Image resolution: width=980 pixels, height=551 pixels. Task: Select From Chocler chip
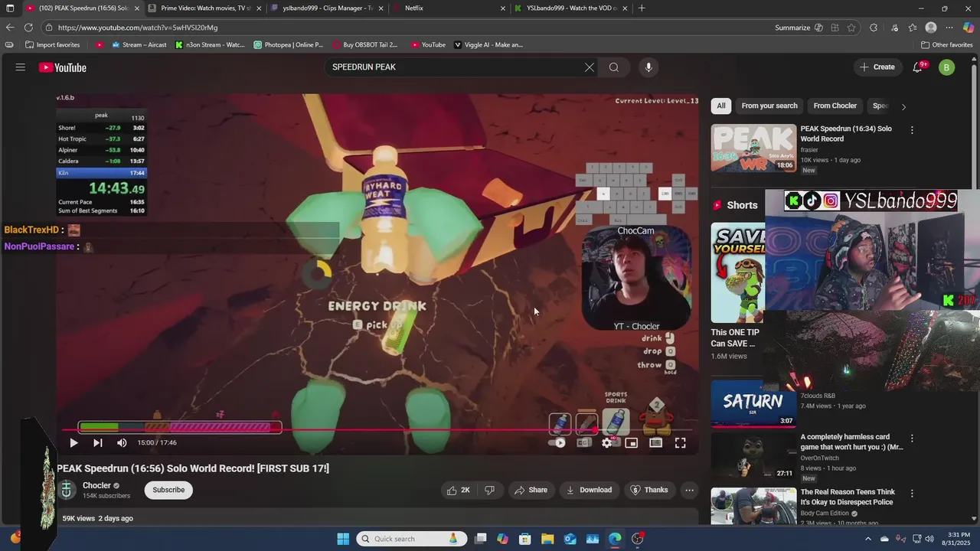point(835,106)
